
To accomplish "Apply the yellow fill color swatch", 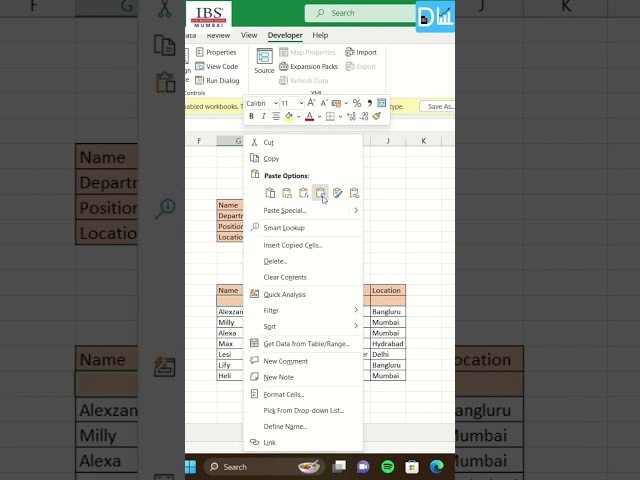I will point(289,117).
